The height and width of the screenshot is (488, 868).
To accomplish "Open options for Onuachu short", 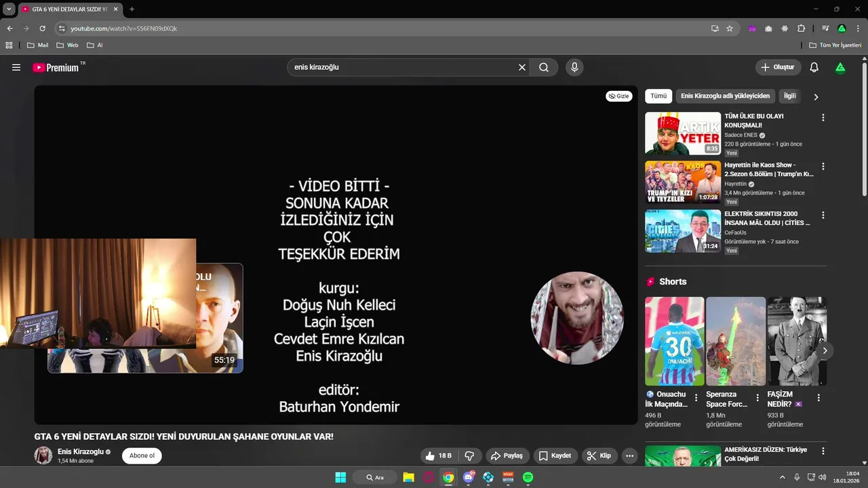I will pyautogui.click(x=696, y=398).
